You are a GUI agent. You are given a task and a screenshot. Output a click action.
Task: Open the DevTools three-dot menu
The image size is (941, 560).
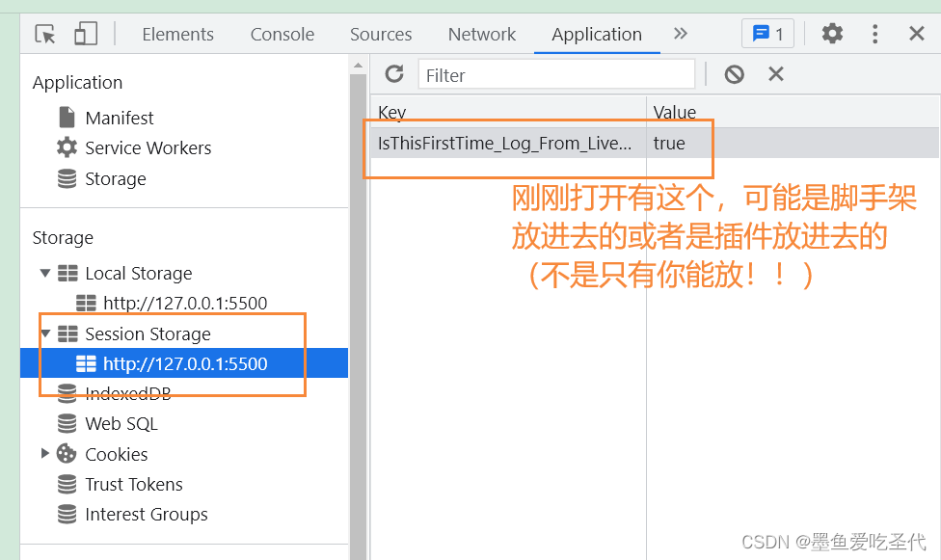[x=874, y=34]
